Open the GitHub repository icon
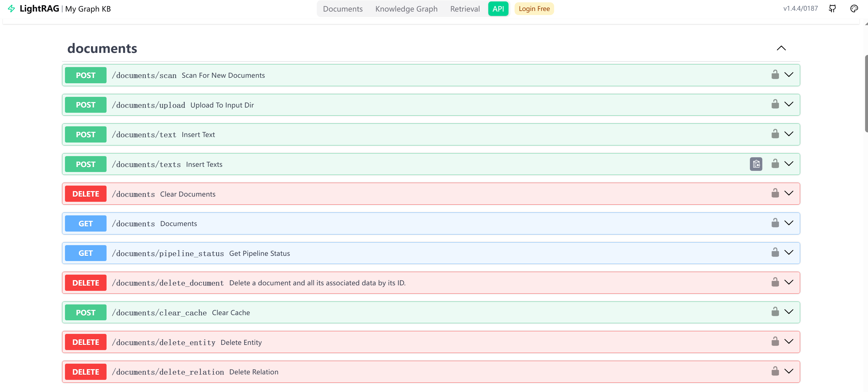The image size is (868, 392). coord(832,9)
